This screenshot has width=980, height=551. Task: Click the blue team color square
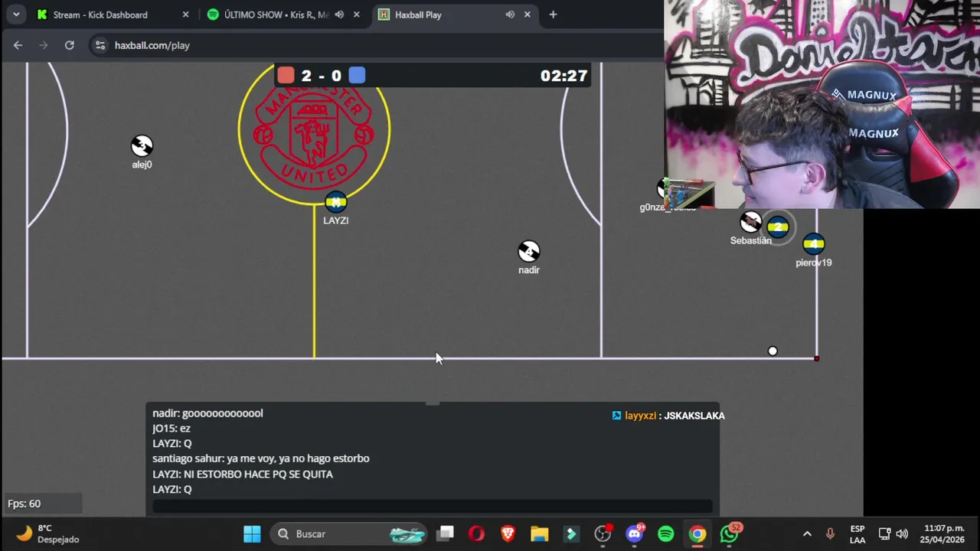click(357, 75)
